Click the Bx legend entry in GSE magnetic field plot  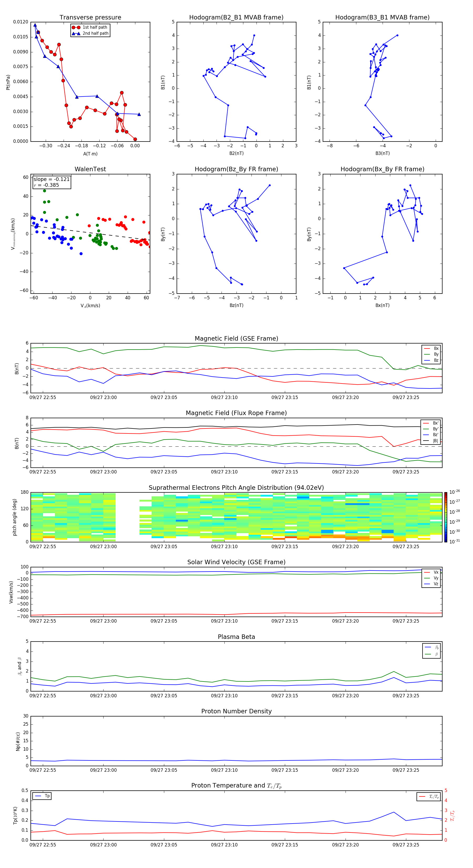tap(431, 349)
